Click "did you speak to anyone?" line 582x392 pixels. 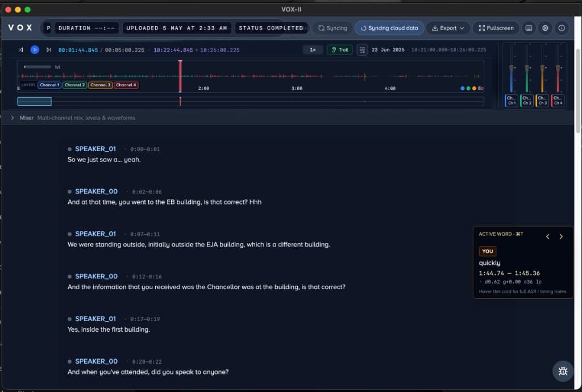tap(148, 372)
